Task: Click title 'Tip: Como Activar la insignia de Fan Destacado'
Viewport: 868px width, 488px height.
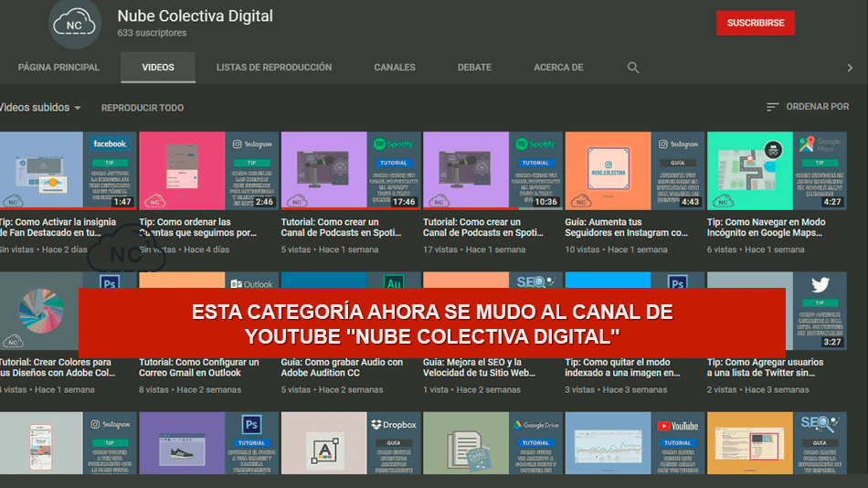Action: pyautogui.click(x=58, y=228)
